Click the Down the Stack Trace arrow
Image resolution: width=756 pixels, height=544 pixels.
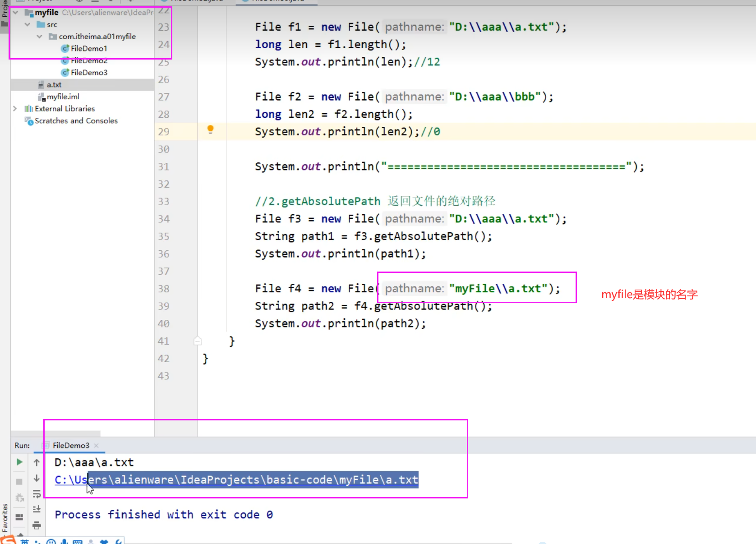37,478
